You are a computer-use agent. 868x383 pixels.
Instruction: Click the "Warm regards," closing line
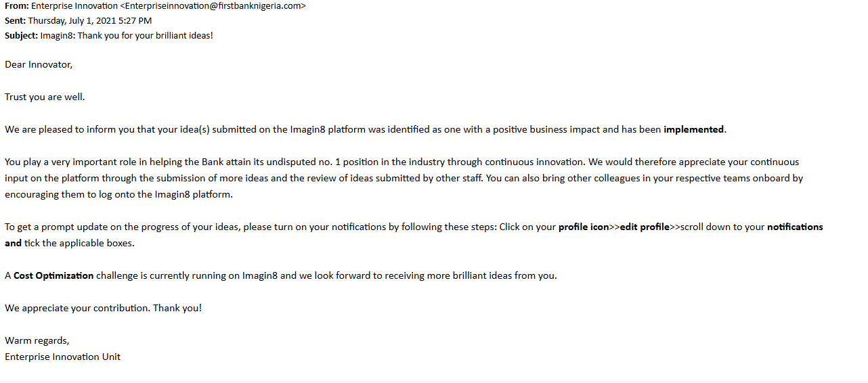pyautogui.click(x=37, y=340)
